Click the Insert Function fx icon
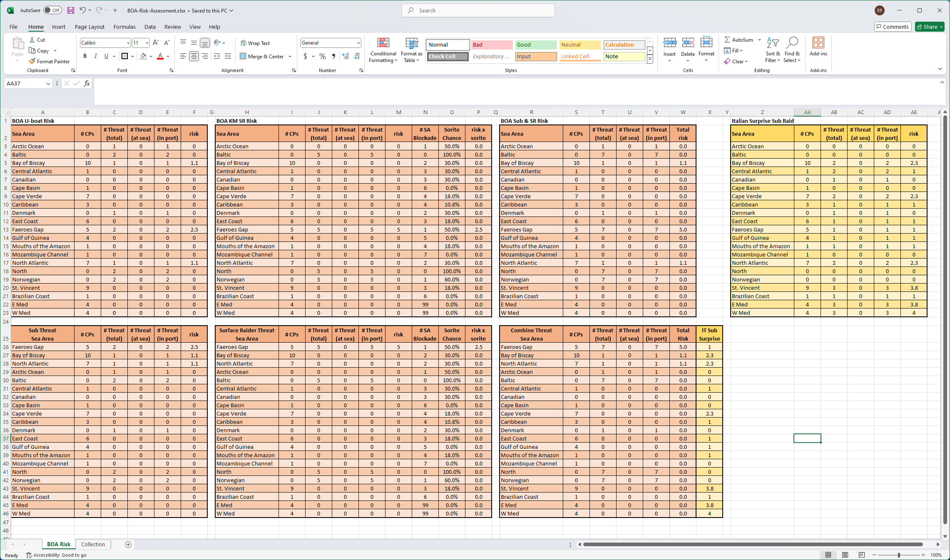Screen dimensions: 950x560 [x=87, y=83]
